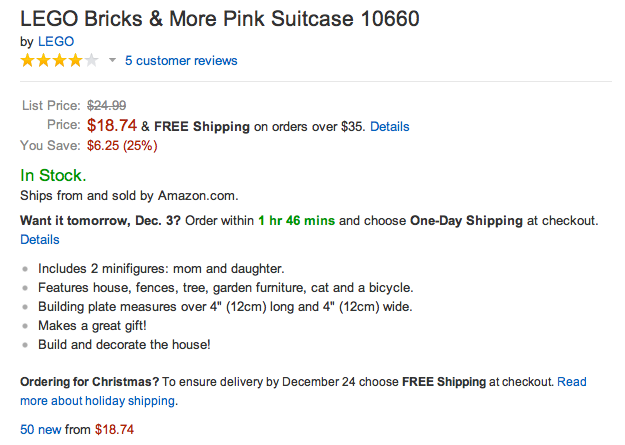
Task: Click the green 1 hr 46 mins countdown
Action: 297,220
